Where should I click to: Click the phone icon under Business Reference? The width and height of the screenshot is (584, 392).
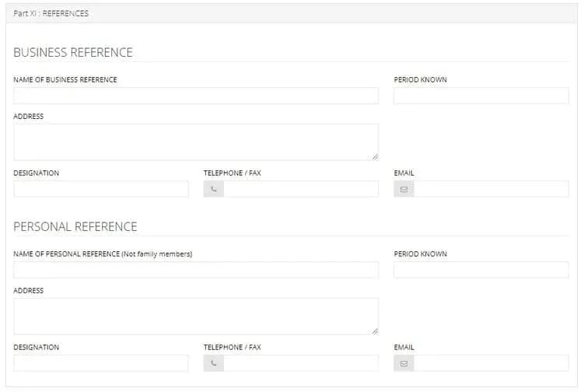[213, 189]
